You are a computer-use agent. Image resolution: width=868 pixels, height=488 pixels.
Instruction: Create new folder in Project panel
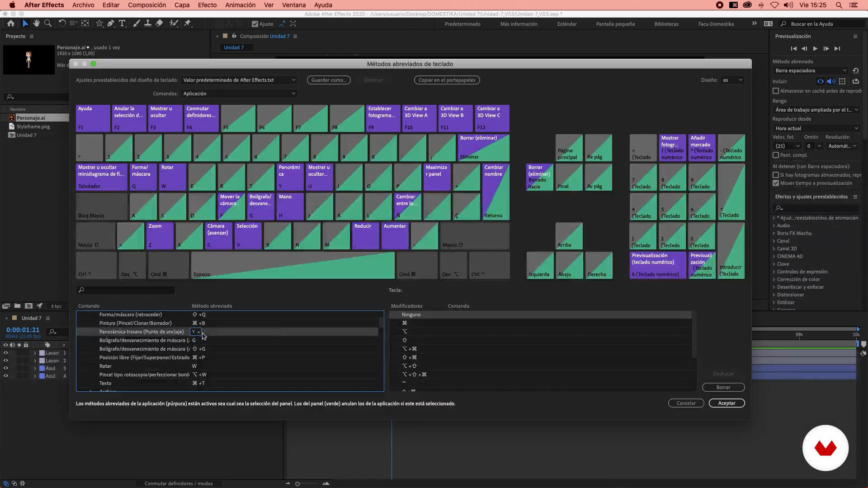click(x=17, y=306)
